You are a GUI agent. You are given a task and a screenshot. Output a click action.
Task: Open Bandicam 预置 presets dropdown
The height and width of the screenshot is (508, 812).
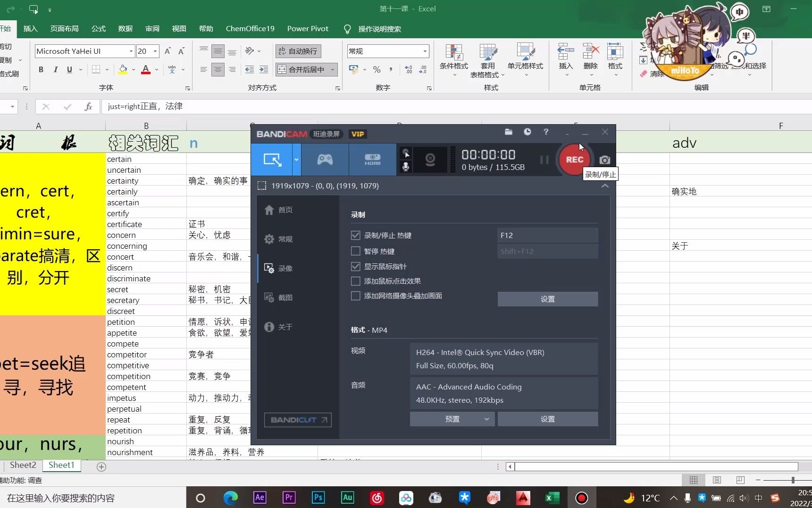pos(452,419)
